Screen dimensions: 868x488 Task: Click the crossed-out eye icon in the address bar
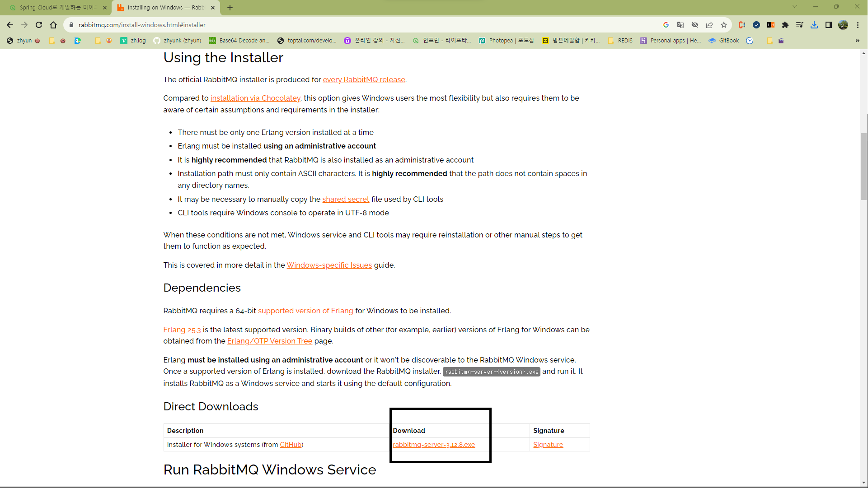pyautogui.click(x=695, y=25)
